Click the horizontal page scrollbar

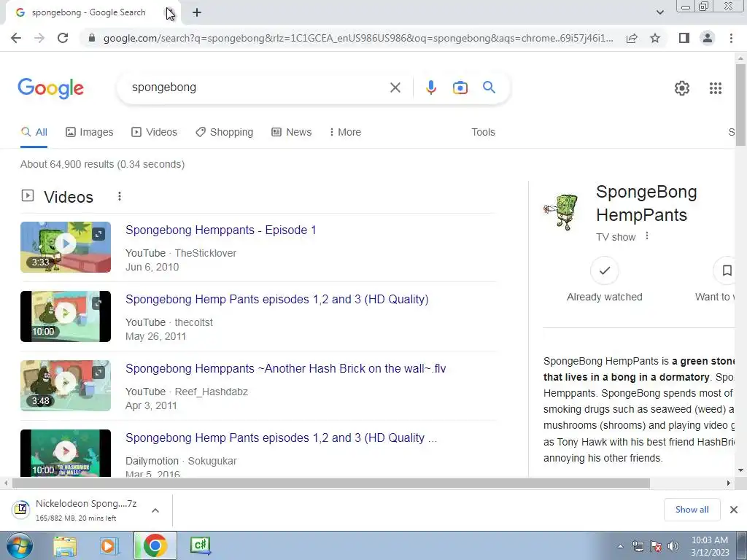click(331, 483)
